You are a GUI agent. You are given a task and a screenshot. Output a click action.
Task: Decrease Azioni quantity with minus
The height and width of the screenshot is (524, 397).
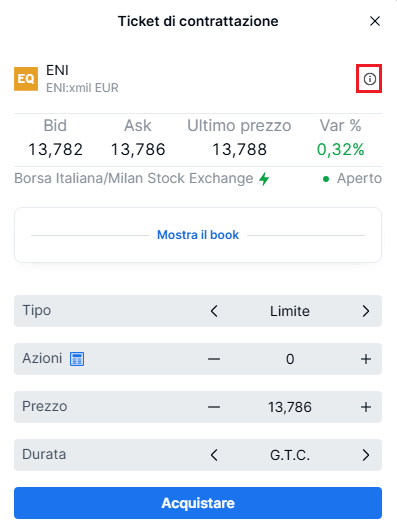click(214, 359)
